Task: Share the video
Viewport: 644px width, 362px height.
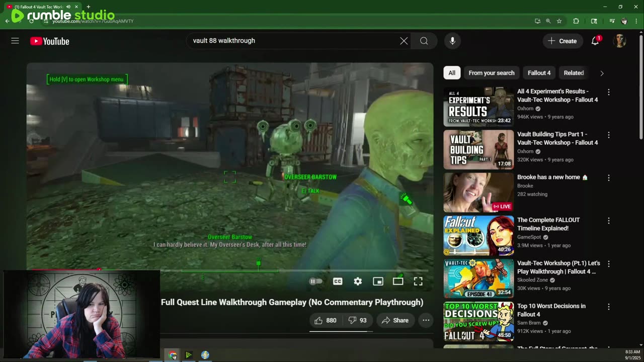Action: 395,320
